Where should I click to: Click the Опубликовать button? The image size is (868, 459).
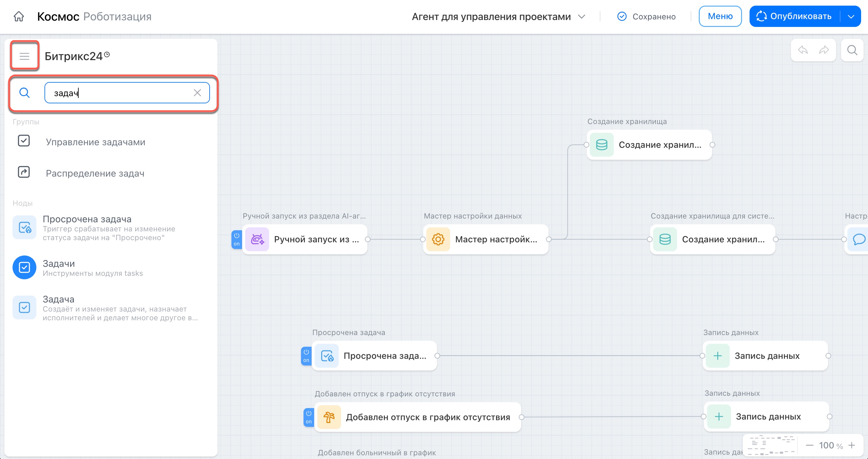click(x=795, y=16)
